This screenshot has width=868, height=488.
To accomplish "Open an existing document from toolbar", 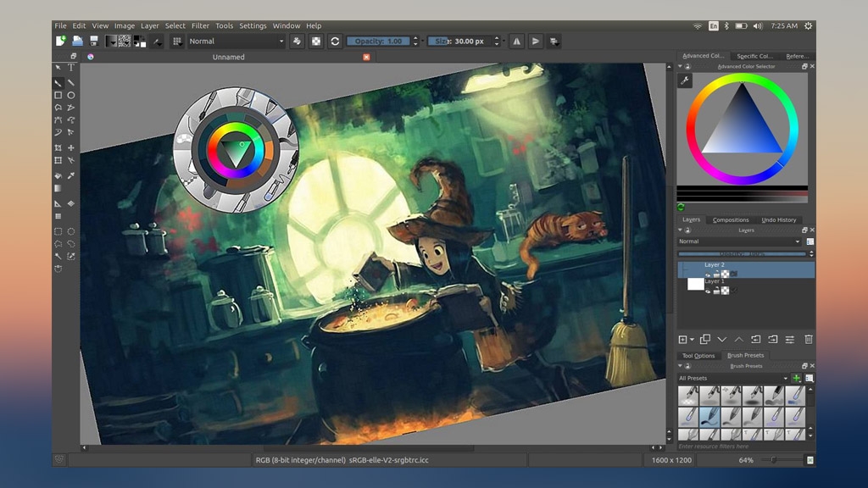I will click(x=77, y=41).
